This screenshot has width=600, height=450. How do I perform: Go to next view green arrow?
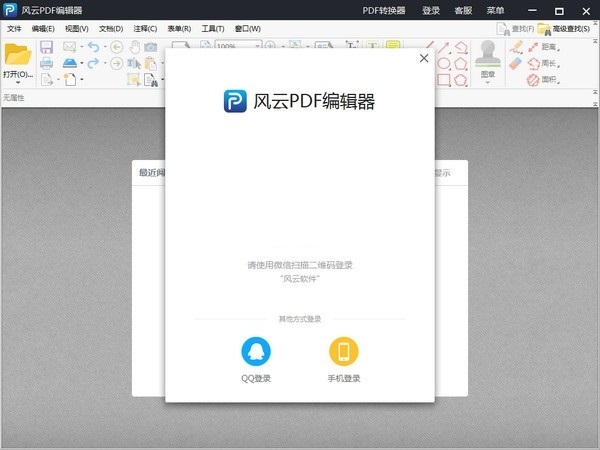[117, 63]
